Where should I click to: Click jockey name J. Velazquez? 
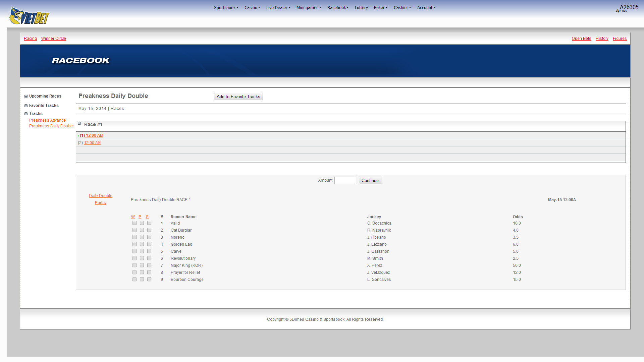[379, 273]
